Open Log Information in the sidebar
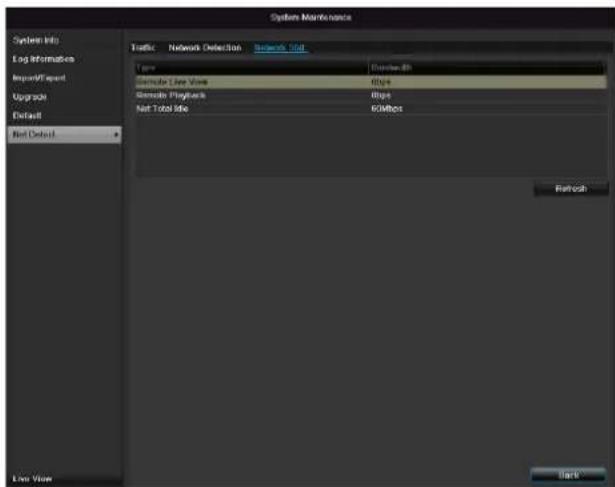Viewport: 615px width, 487px height. point(43,59)
